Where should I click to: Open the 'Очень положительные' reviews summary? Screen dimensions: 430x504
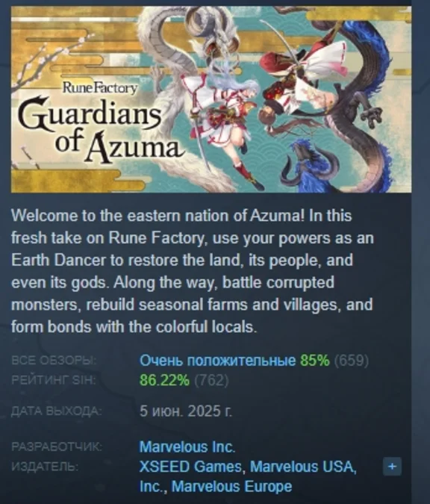coord(217,361)
